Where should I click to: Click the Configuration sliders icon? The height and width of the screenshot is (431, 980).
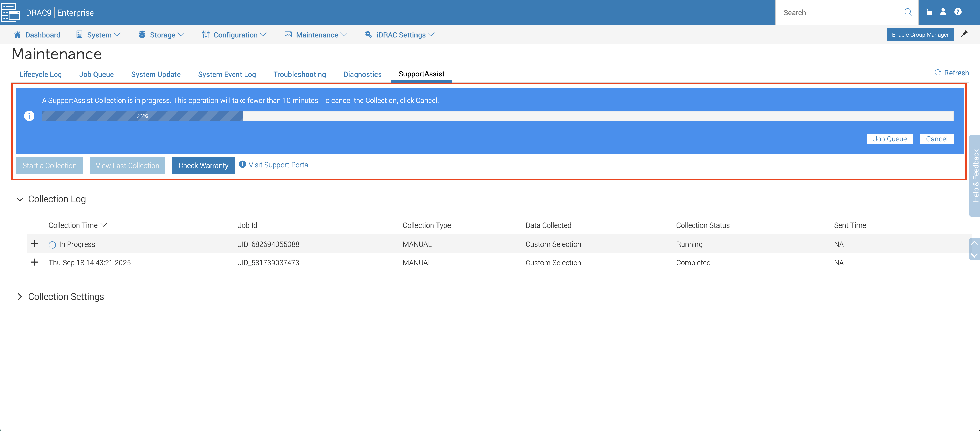pyautogui.click(x=206, y=35)
